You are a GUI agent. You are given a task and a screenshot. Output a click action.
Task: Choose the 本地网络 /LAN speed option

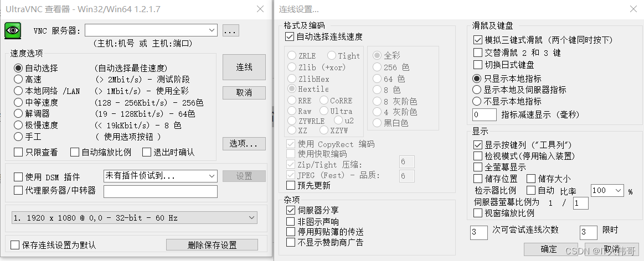18,91
